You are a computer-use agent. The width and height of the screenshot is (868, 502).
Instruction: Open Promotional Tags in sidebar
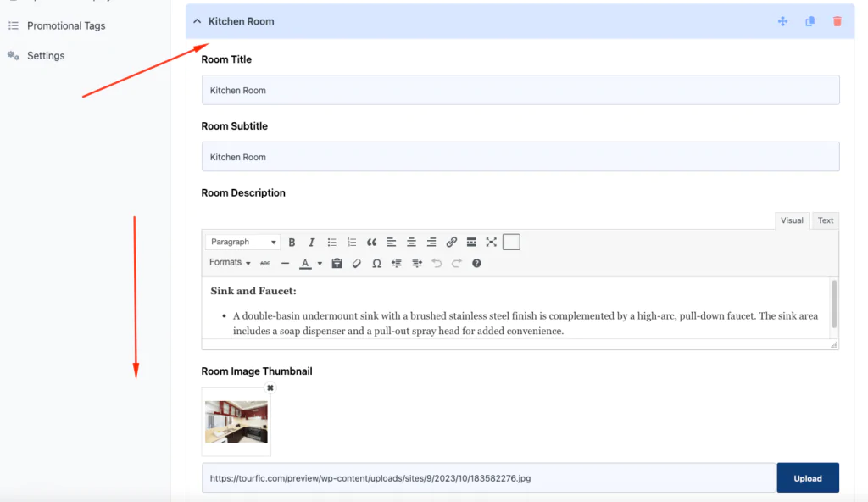[66, 25]
